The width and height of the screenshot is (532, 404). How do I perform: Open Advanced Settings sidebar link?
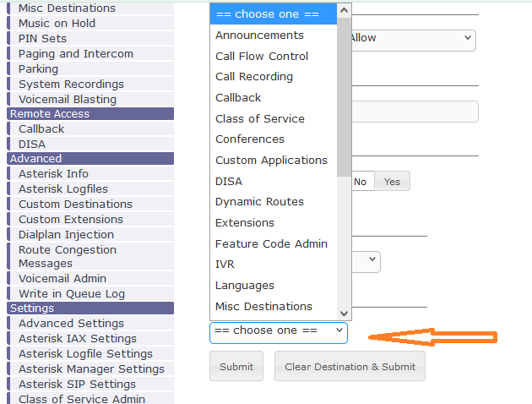[x=71, y=324]
